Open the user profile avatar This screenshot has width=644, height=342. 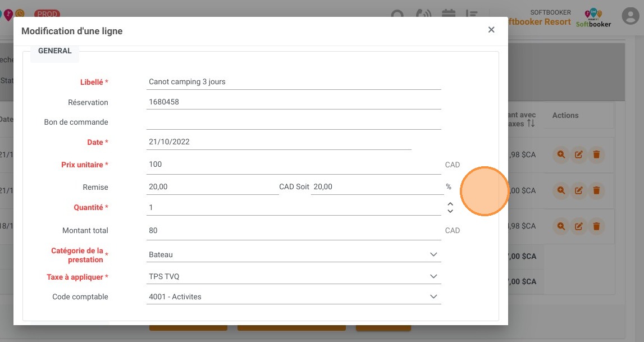coord(631,16)
